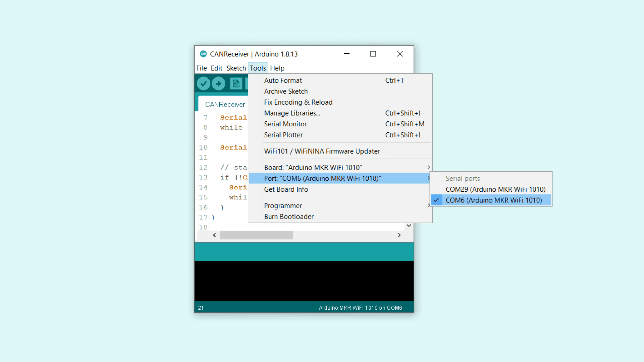Image resolution: width=644 pixels, height=362 pixels.
Task: Expand the Board submenu arrow
Action: pyautogui.click(x=428, y=167)
